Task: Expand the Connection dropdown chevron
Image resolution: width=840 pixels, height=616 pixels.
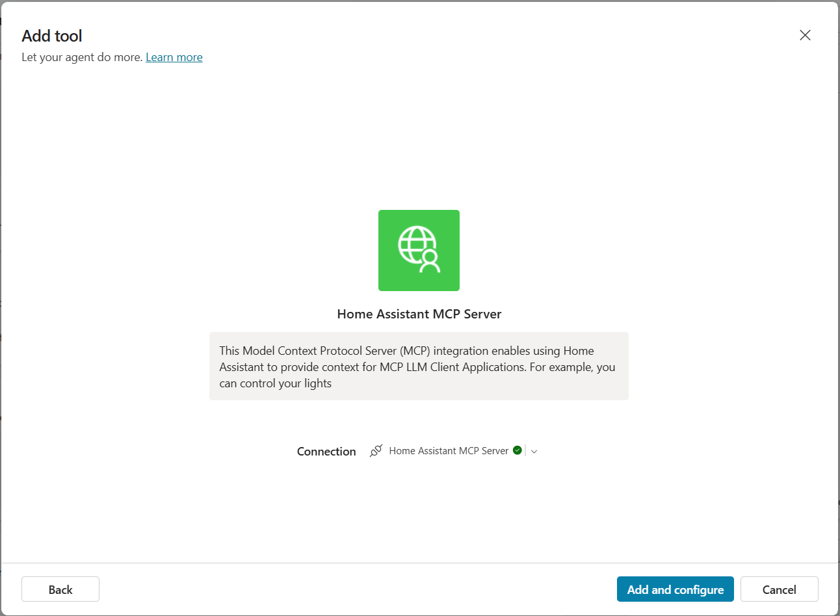Action: (534, 452)
